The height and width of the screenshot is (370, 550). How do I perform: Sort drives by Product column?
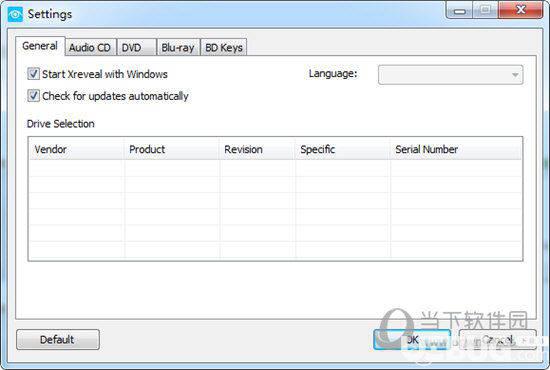click(x=172, y=149)
